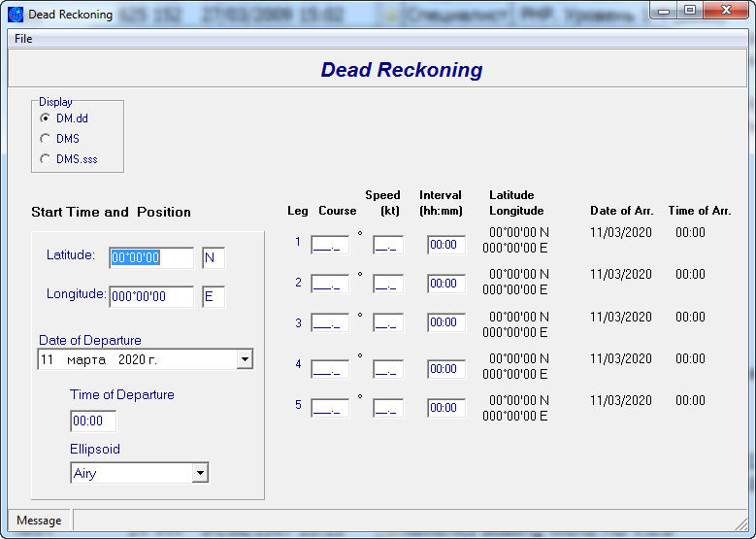Image resolution: width=756 pixels, height=539 pixels.
Task: Choose the DMS.sss display format
Action: (x=46, y=159)
